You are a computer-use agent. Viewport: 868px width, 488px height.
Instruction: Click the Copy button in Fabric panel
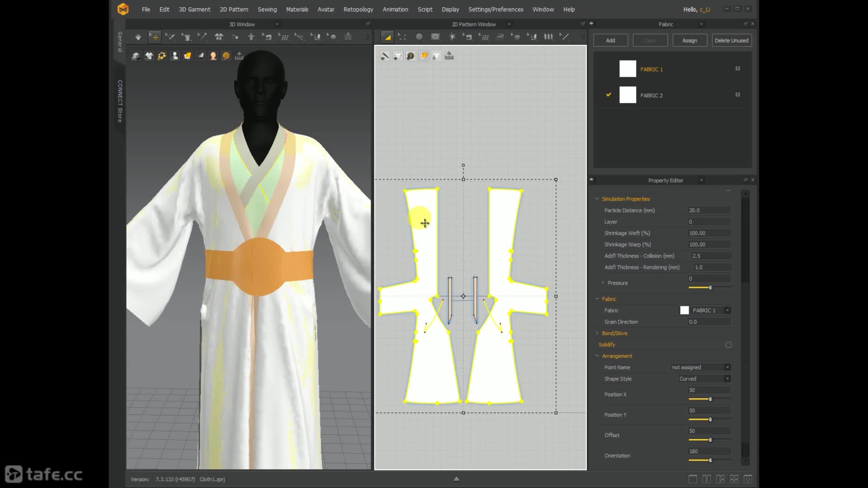[x=650, y=40]
